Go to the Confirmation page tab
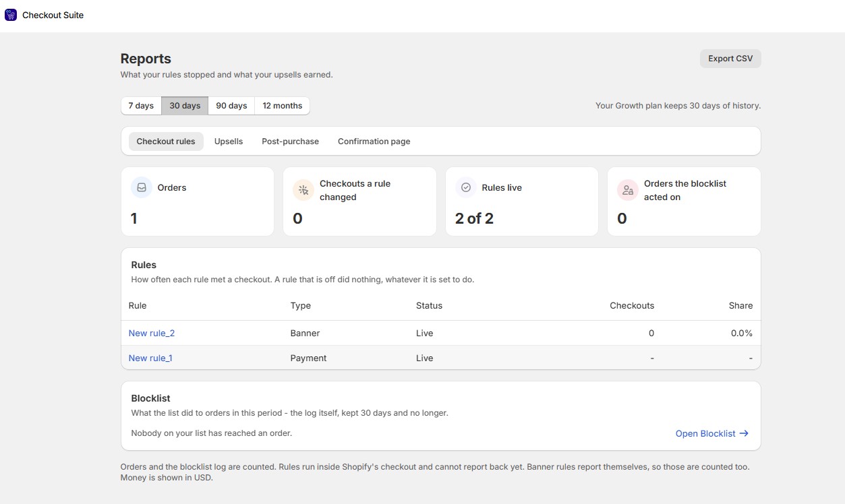Screen dimensions: 845x504 tap(374, 141)
